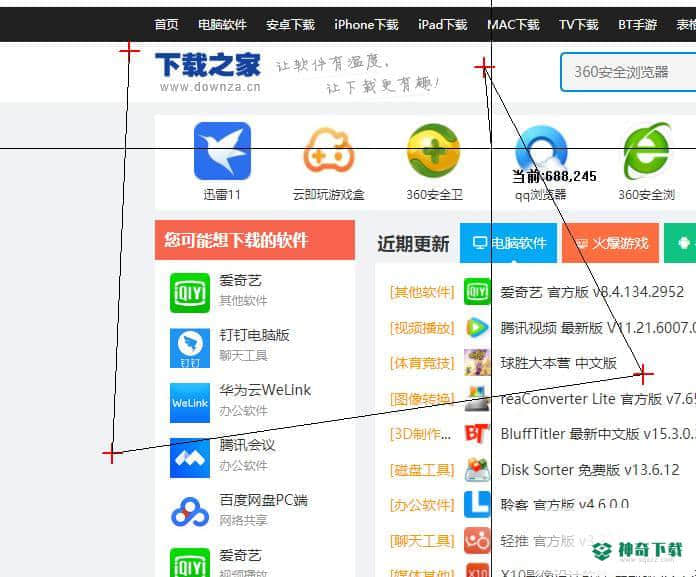Screen dimensions: 696x577
Task: Click the Disk Sorter icon
Action: [477, 469]
